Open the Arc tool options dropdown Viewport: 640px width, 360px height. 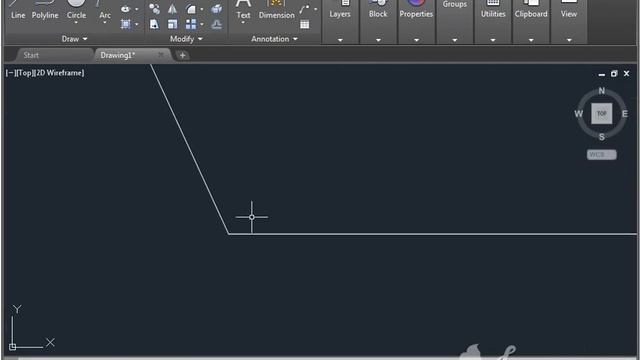[105, 22]
